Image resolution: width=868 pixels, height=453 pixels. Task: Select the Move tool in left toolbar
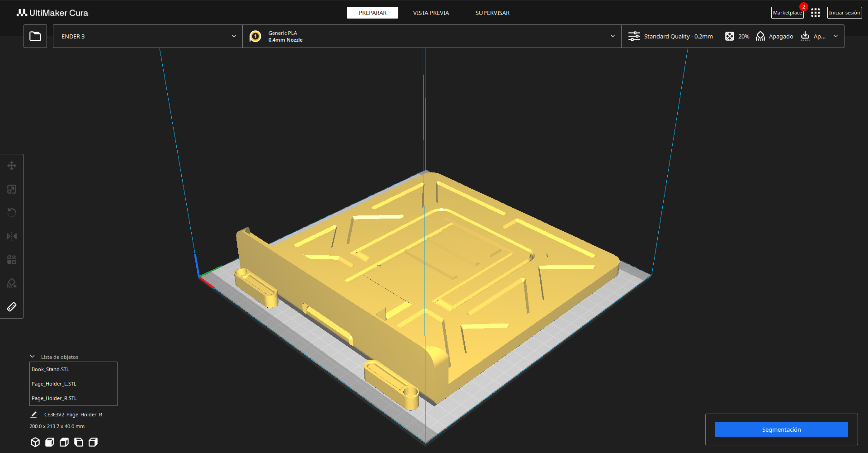tap(12, 166)
